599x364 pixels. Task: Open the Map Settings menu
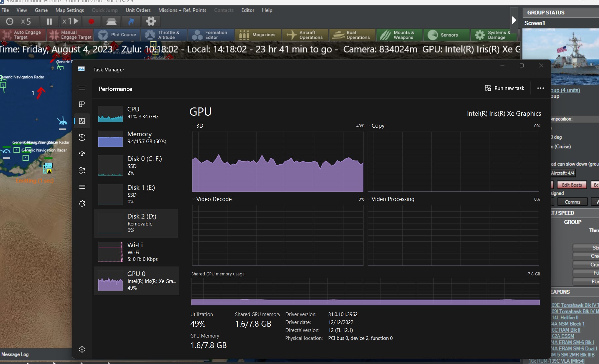point(69,10)
